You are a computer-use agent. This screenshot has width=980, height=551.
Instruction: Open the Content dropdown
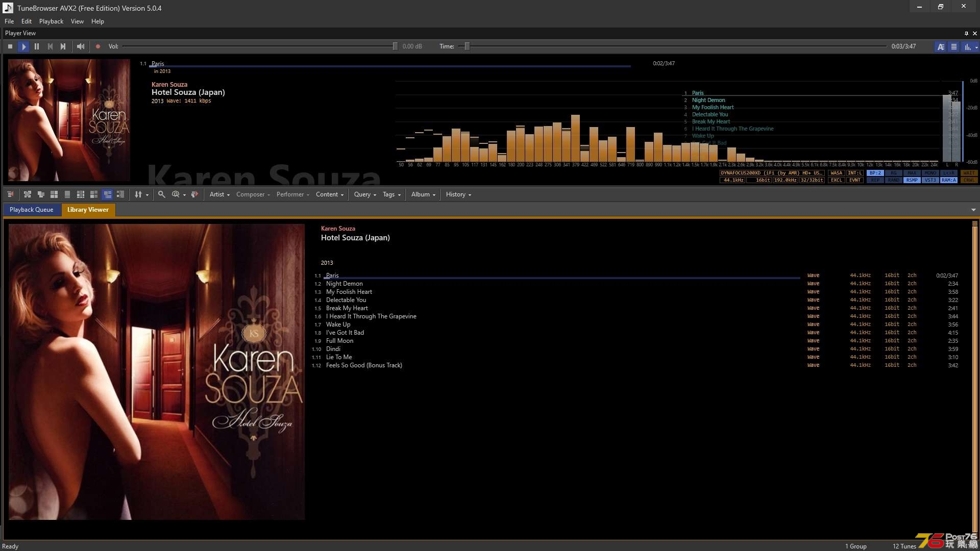(330, 194)
